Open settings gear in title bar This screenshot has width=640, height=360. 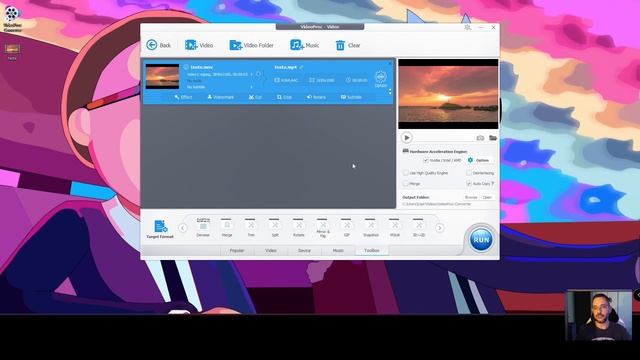pyautogui.click(x=468, y=27)
